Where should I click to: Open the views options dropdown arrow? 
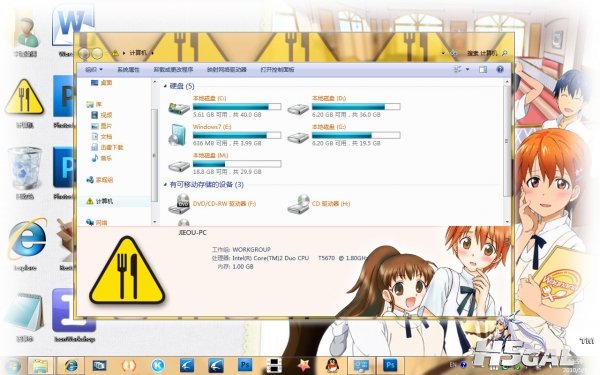point(468,69)
